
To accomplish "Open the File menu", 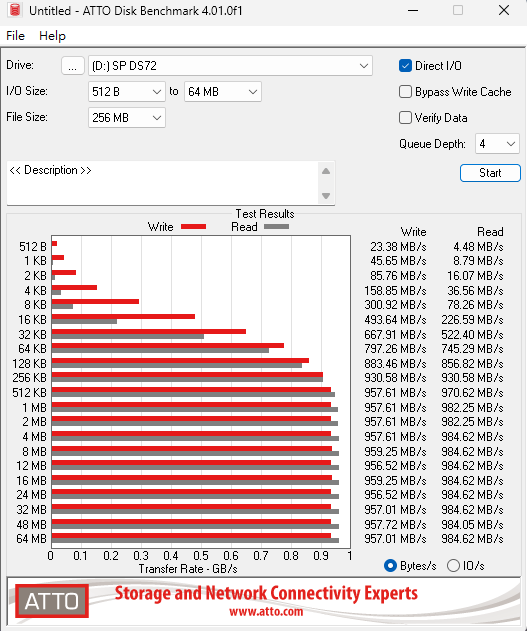I will click(15, 36).
